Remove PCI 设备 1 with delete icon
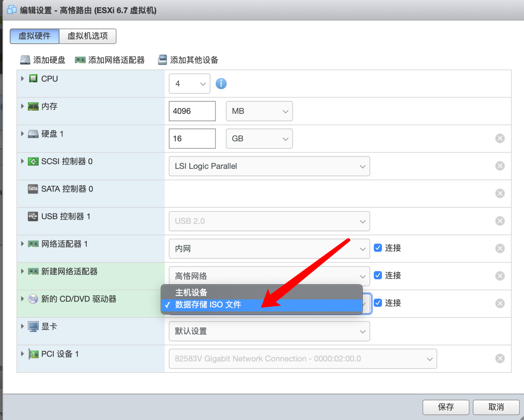 [x=500, y=358]
